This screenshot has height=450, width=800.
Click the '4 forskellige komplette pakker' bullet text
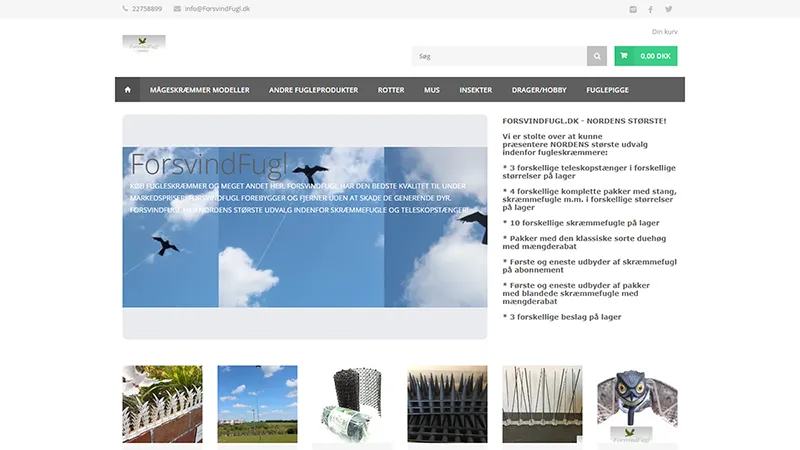point(589,199)
